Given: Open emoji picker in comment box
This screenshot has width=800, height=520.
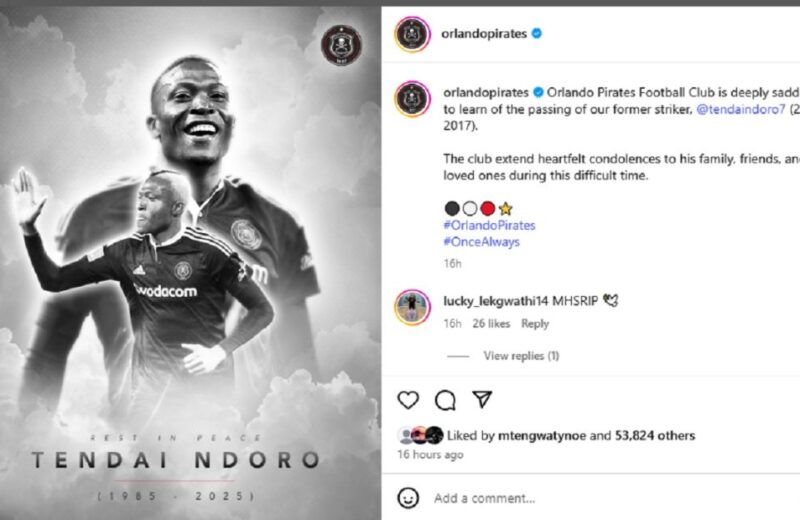Looking at the screenshot, I should pos(408,498).
